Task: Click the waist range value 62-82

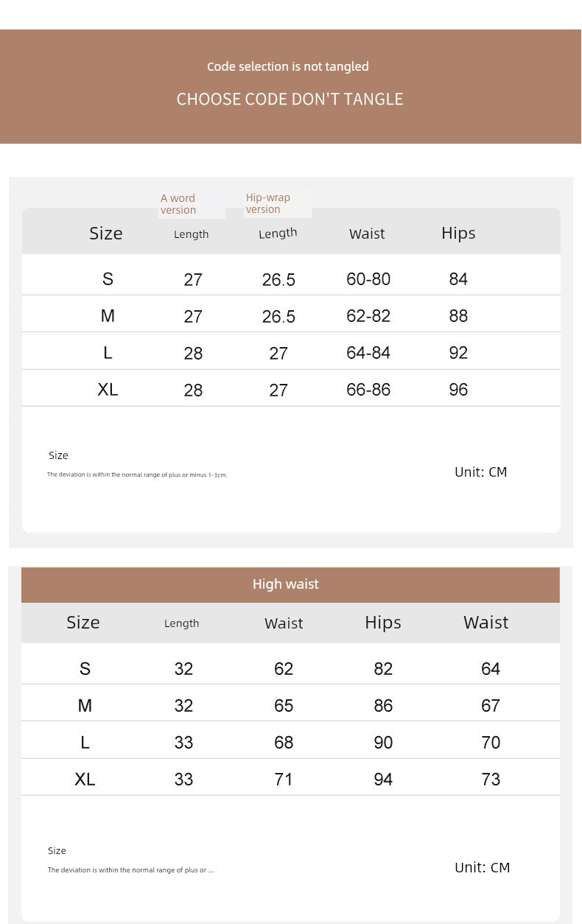Action: (x=368, y=316)
